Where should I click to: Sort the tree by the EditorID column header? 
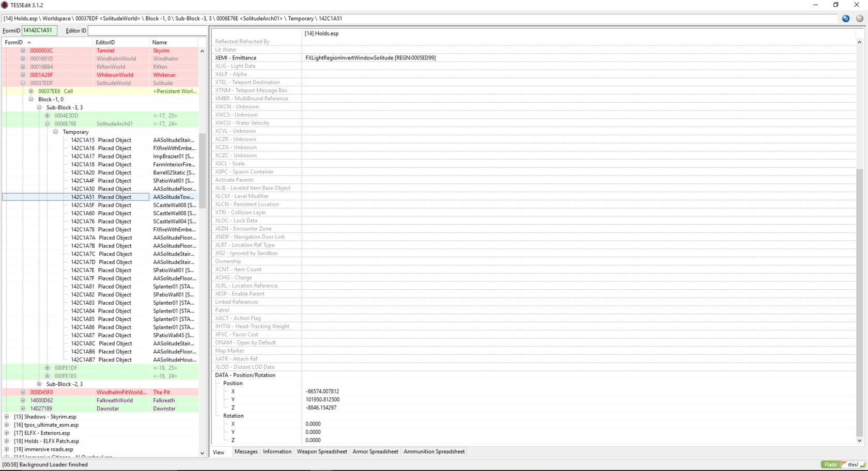(121, 42)
